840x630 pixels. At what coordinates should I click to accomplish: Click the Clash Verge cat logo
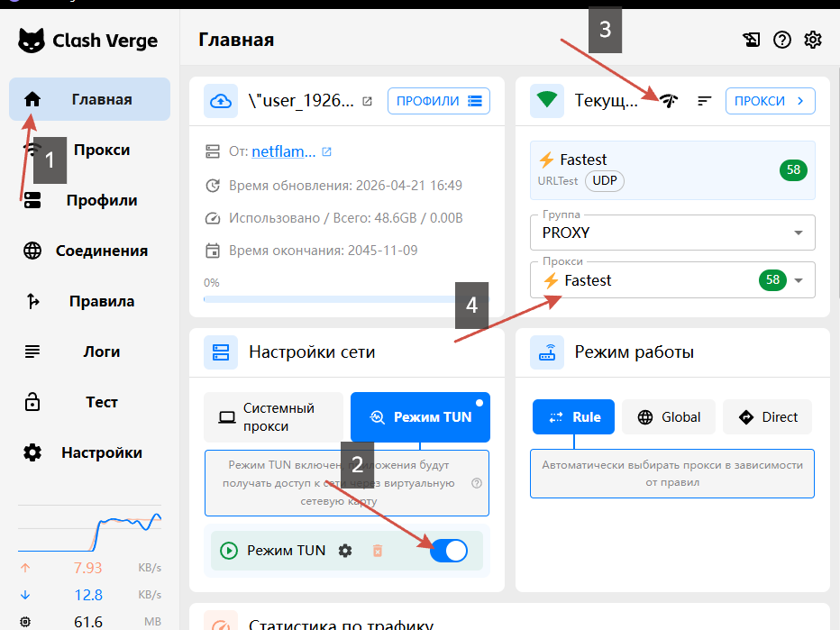click(x=31, y=41)
